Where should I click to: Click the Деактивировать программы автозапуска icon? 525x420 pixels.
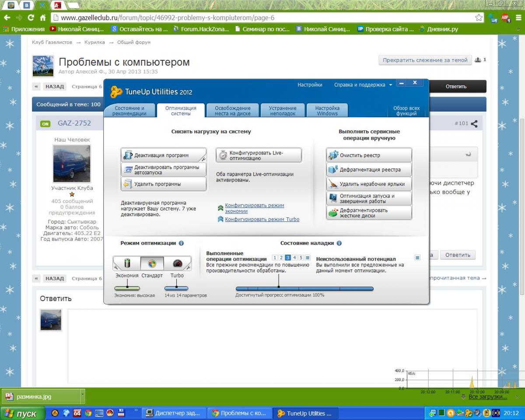tap(128, 170)
